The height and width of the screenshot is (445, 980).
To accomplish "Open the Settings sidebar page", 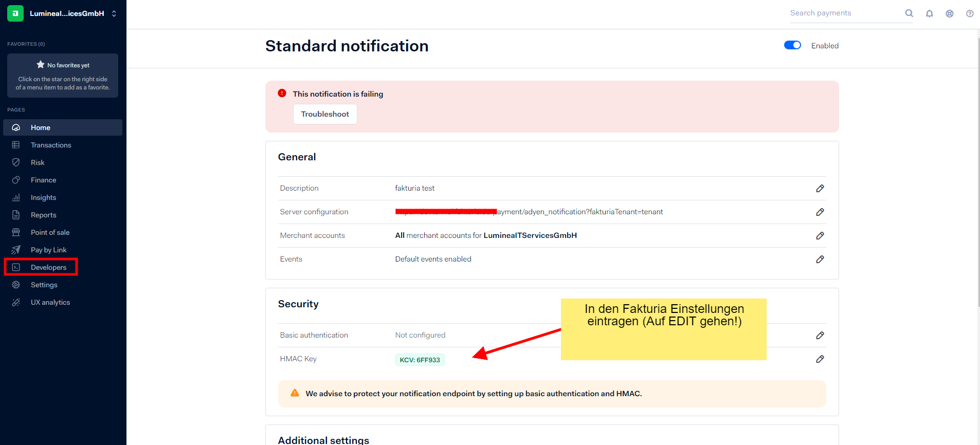I will pos(44,285).
